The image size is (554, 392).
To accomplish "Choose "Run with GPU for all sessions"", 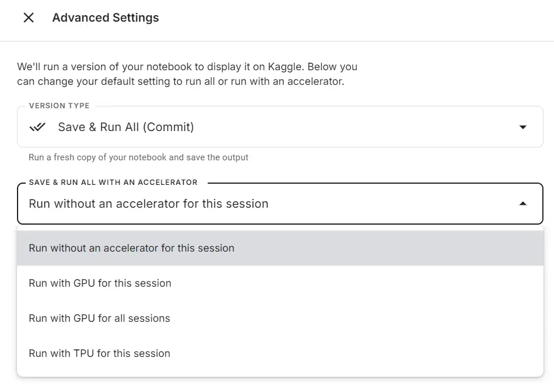I will pos(99,318).
